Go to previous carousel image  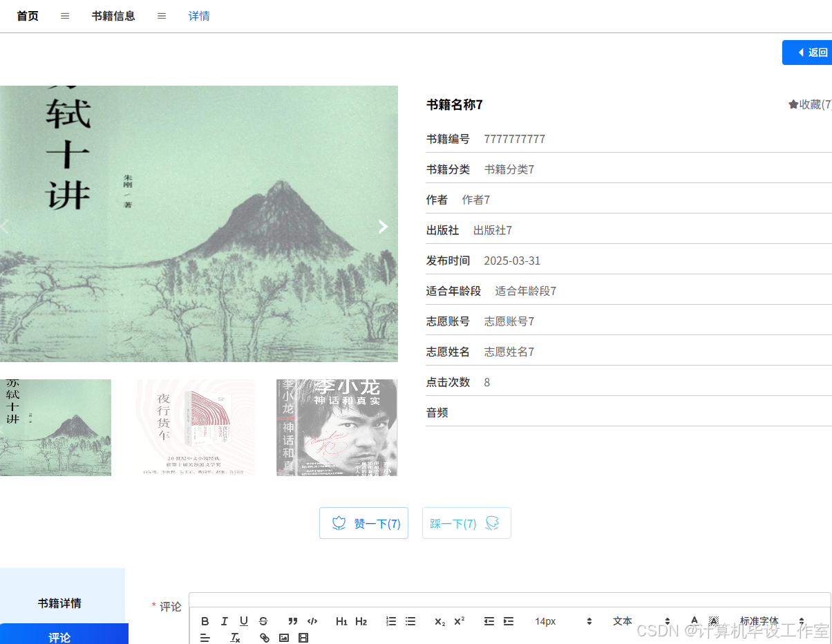pyautogui.click(x=6, y=227)
